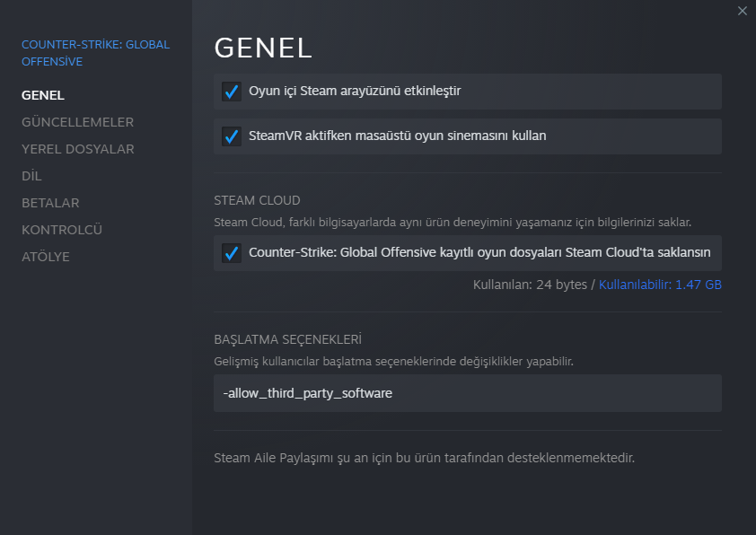
Task: Go to the DİL settings tab
Action: (x=31, y=176)
